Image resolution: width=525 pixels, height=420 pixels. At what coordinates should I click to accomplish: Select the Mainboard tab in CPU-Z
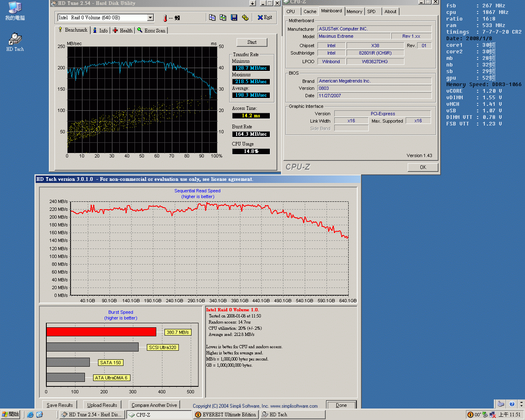pos(331,11)
